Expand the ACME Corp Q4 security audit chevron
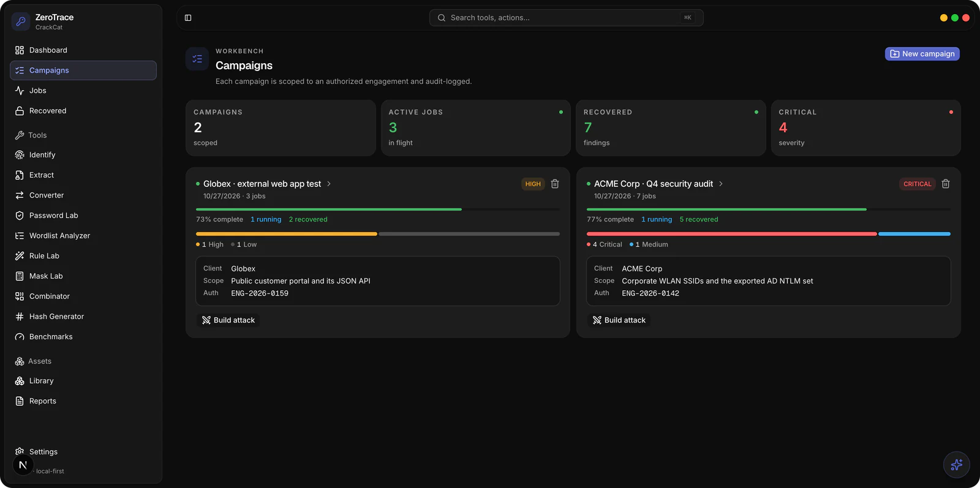Viewport: 980px width, 488px height. coord(721,184)
